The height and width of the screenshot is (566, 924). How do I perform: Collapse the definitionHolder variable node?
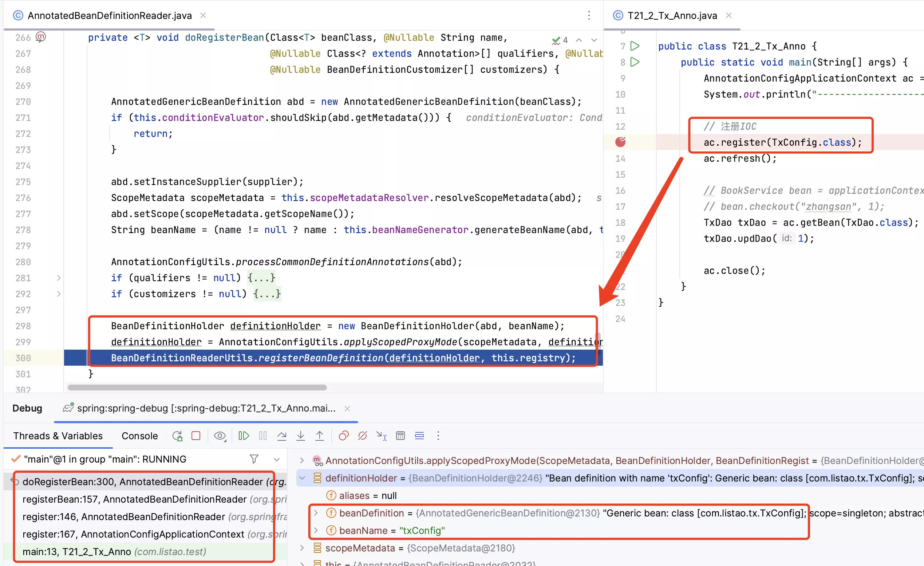coord(302,478)
